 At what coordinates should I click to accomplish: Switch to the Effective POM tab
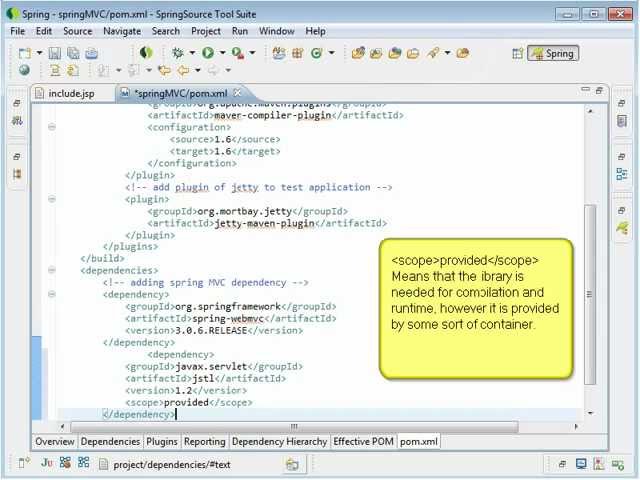[x=363, y=442]
